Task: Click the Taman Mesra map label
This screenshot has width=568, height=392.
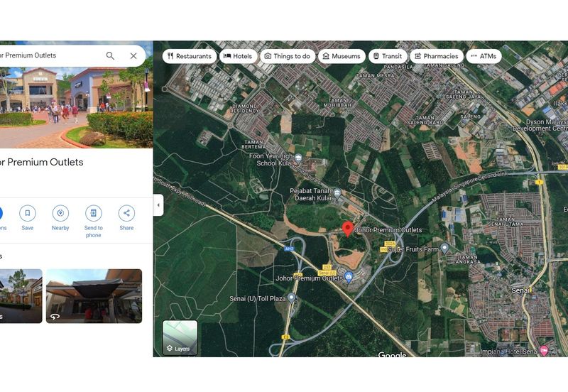Action: pos(376,76)
